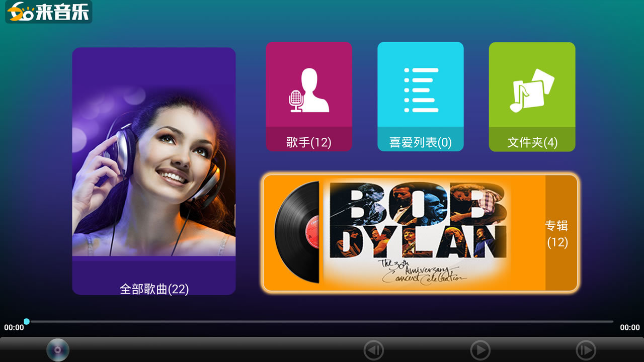Open the 喜爱列表(0) favorites label
644x362 pixels.
coord(421,142)
